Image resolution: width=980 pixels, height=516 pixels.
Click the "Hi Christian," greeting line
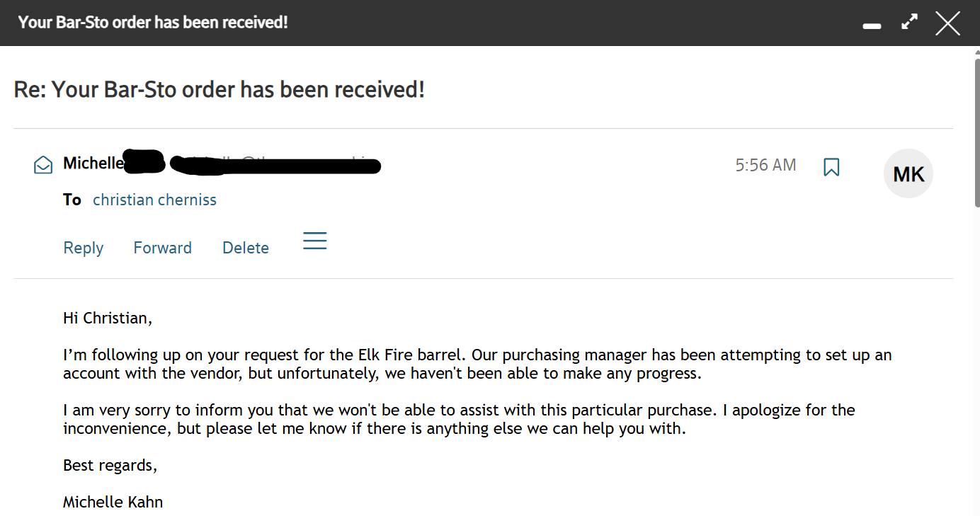click(108, 318)
